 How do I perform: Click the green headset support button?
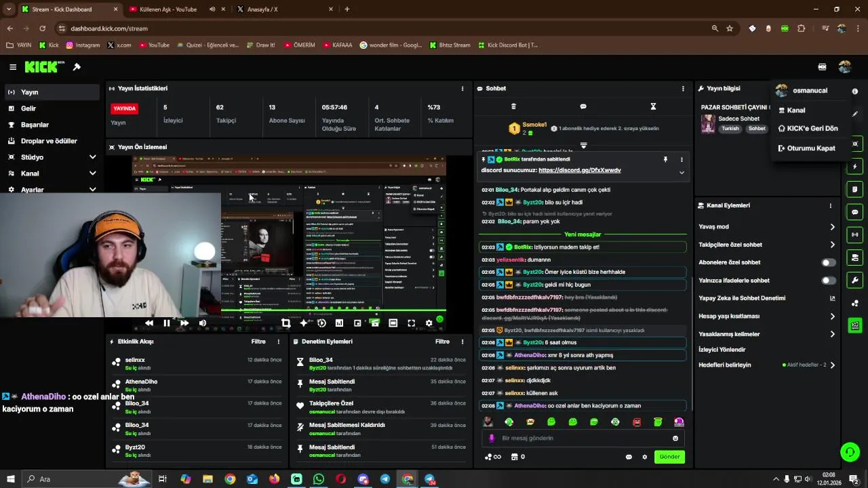[849, 451]
